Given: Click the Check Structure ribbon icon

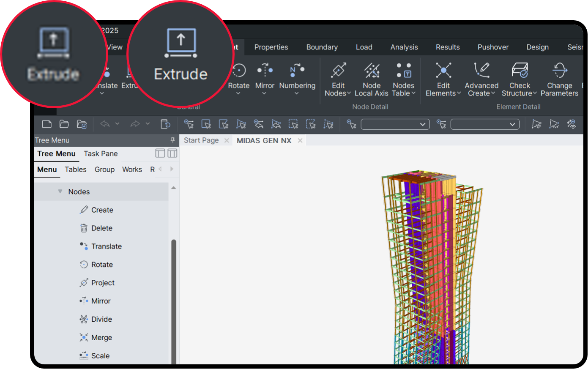Looking at the screenshot, I should click(520, 70).
